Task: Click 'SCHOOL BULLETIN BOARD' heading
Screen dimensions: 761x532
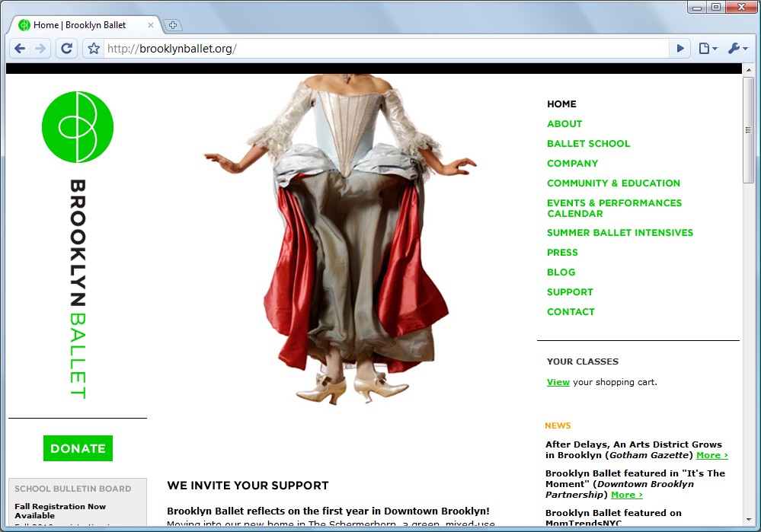Action: pos(73,489)
